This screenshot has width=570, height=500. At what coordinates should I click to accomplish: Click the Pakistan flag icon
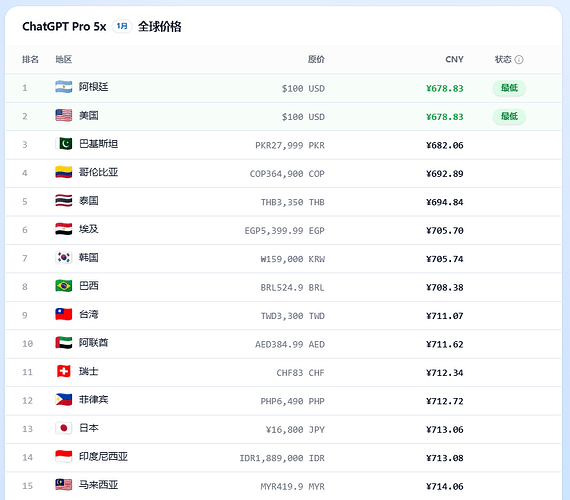64,144
